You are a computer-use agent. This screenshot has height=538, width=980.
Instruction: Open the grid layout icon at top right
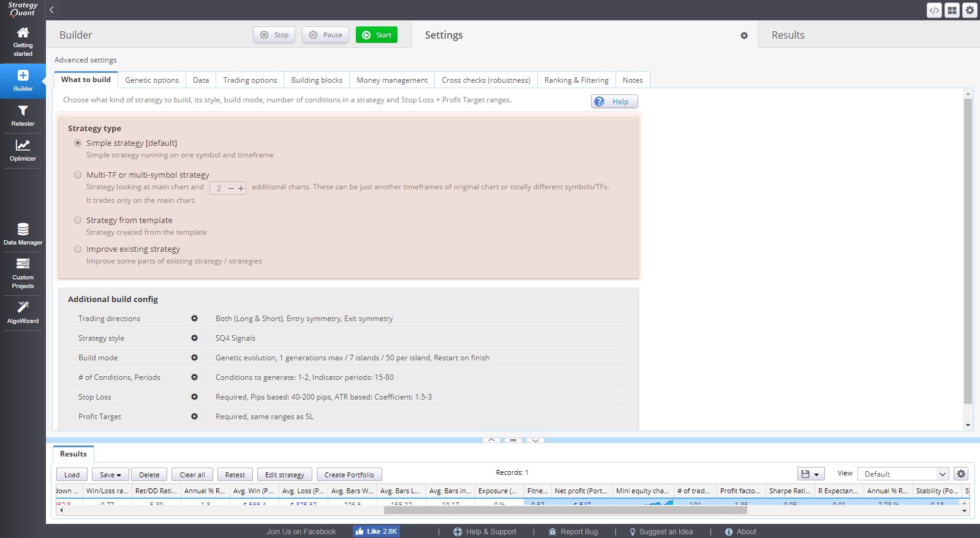click(x=952, y=10)
